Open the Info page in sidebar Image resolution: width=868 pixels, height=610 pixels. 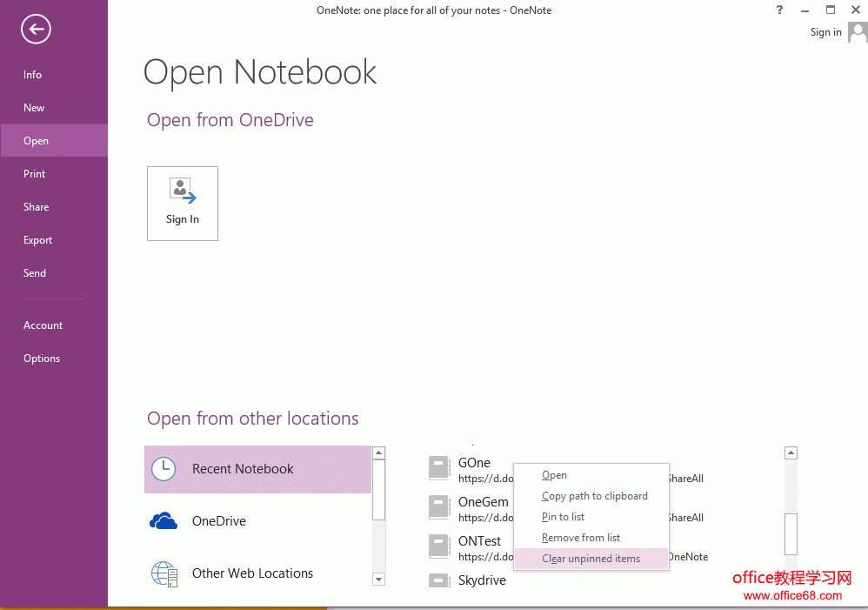click(x=32, y=74)
